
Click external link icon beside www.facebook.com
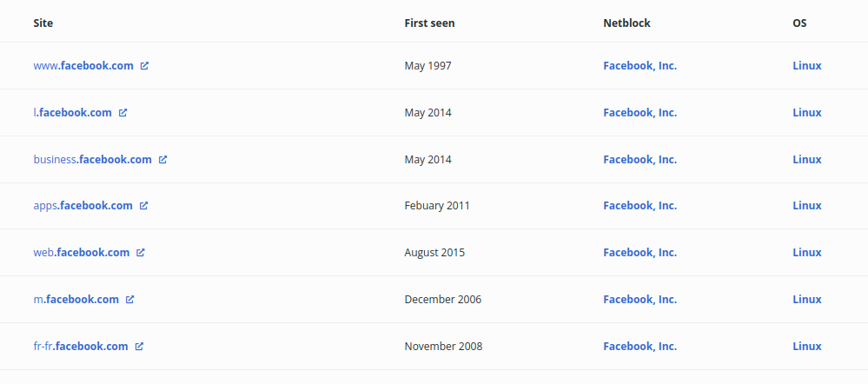(144, 66)
